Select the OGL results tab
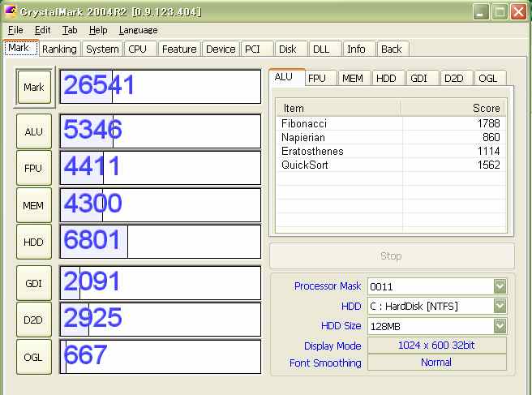The image size is (532, 395). (489, 78)
